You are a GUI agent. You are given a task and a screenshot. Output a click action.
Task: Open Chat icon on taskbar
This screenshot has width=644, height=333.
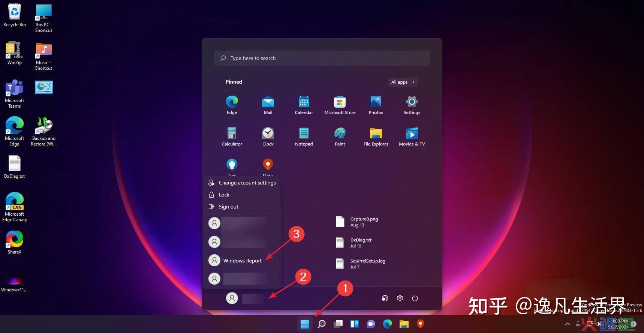[371, 324]
